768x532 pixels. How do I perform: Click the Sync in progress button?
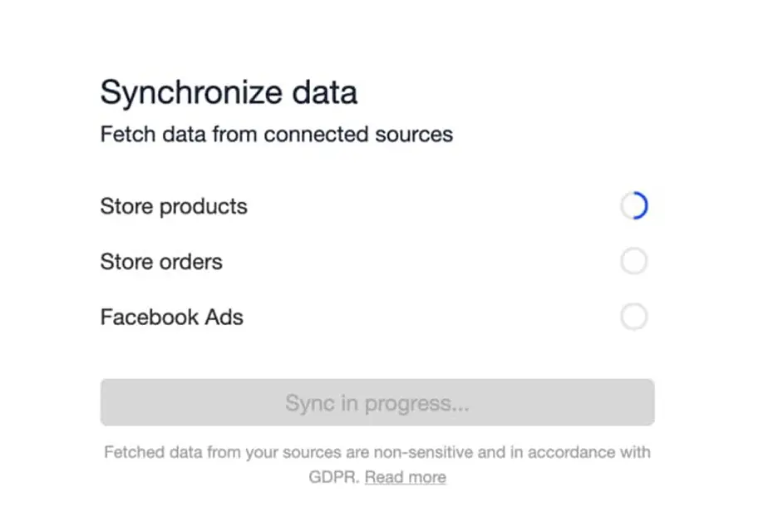pyautogui.click(x=377, y=402)
